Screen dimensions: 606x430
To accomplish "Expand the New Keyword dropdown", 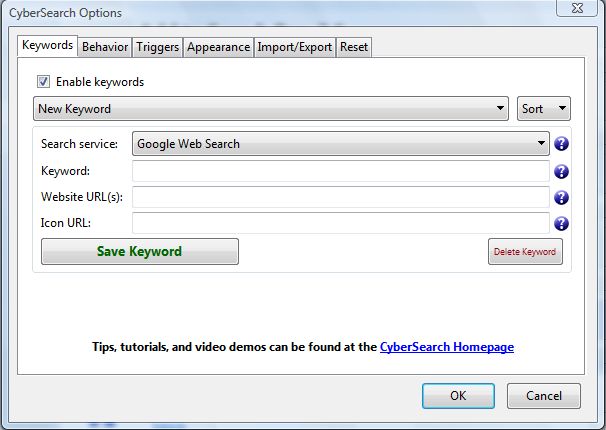I will 271,109.
